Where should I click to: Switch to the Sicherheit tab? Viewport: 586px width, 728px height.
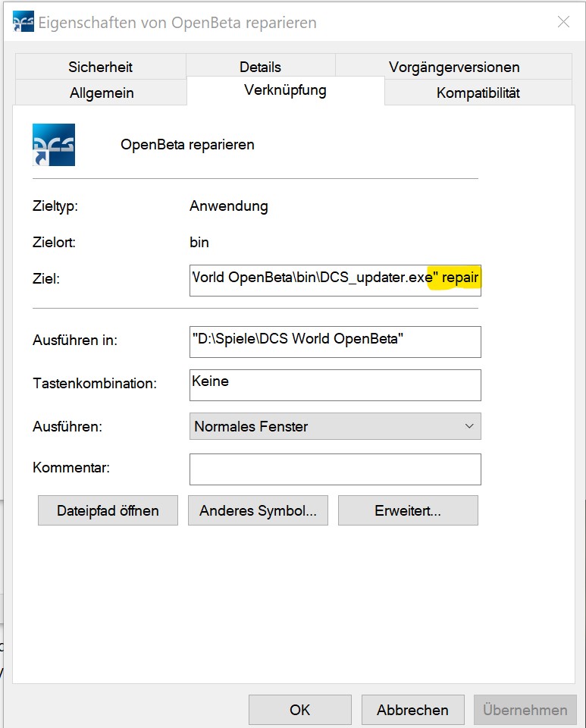click(x=99, y=67)
